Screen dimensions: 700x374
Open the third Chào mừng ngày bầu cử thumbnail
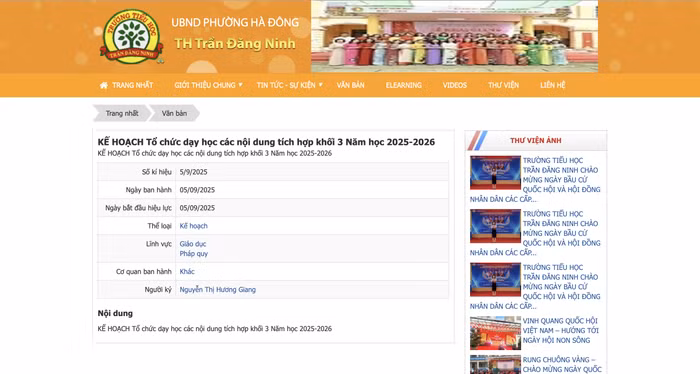point(495,280)
